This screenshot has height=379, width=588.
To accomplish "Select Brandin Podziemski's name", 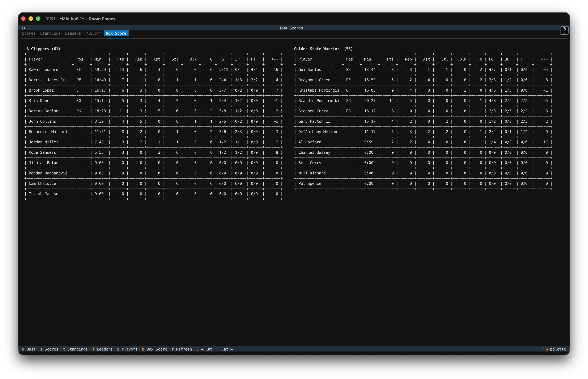I will [319, 101].
